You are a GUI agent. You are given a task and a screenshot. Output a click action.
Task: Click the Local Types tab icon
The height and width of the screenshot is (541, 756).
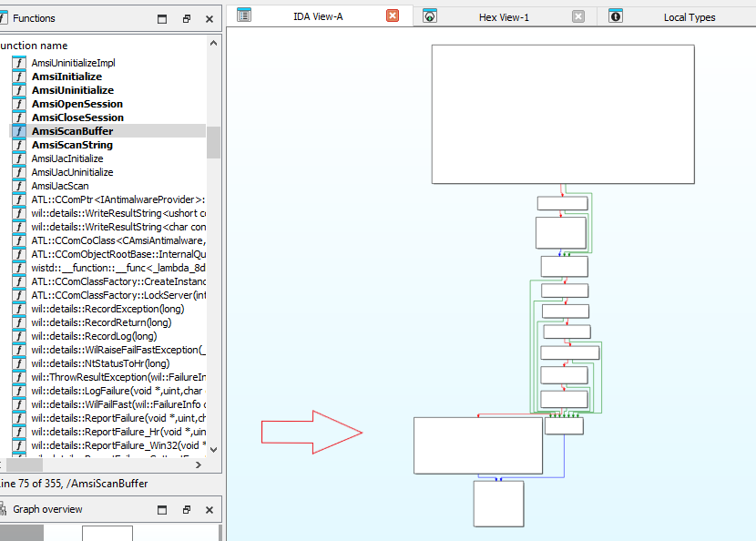(x=616, y=16)
